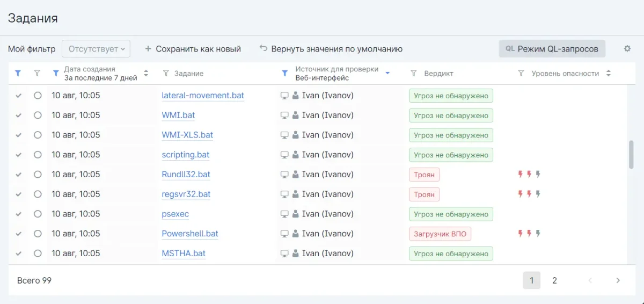Viewport: 644px width, 304px height.
Task: Click Троян verdict badge in Rundll32.bat row
Action: (424, 175)
